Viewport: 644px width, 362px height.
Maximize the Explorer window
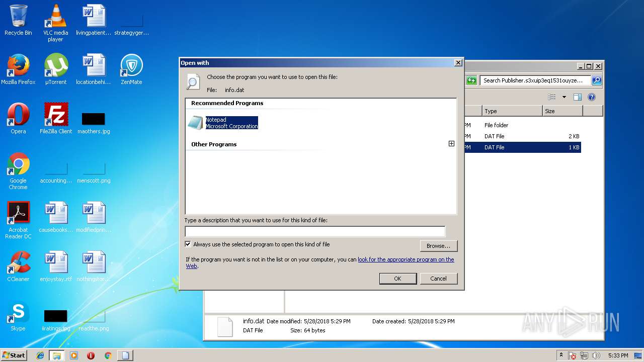click(x=589, y=66)
